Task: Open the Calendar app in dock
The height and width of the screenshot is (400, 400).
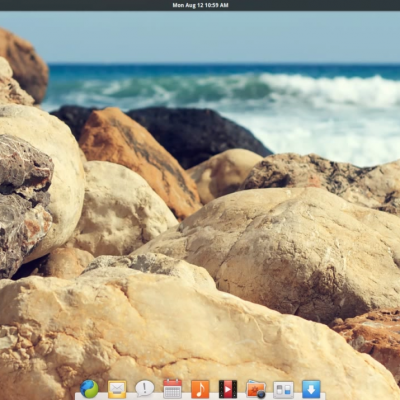Action: tap(172, 389)
